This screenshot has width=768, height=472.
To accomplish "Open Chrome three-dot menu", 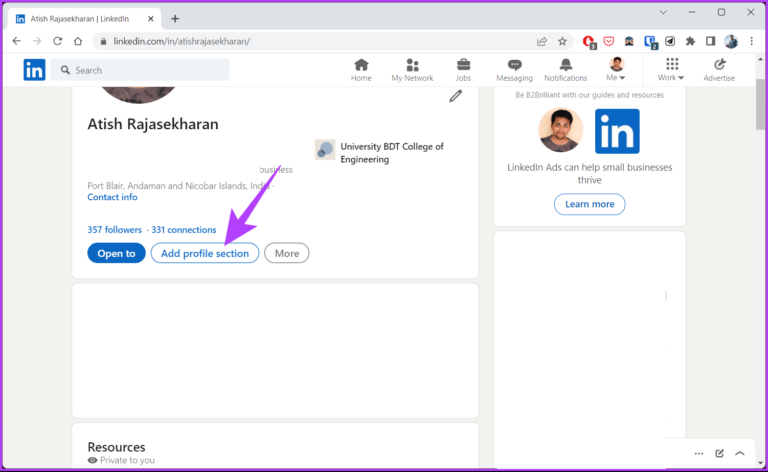I will (751, 42).
